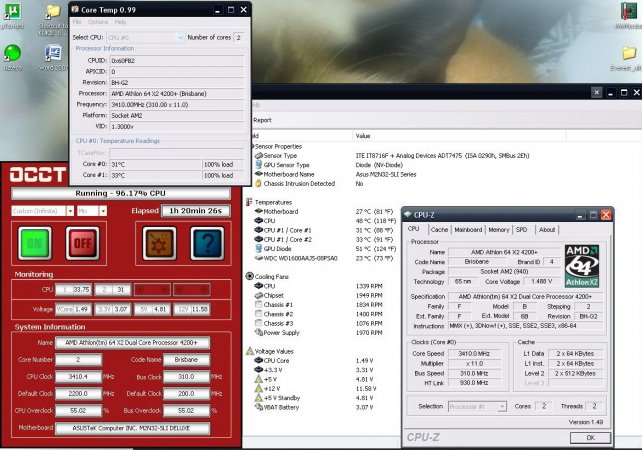Switch to the Cache tab in CPU-Z
This screenshot has height=450, width=642.
pos(439,230)
